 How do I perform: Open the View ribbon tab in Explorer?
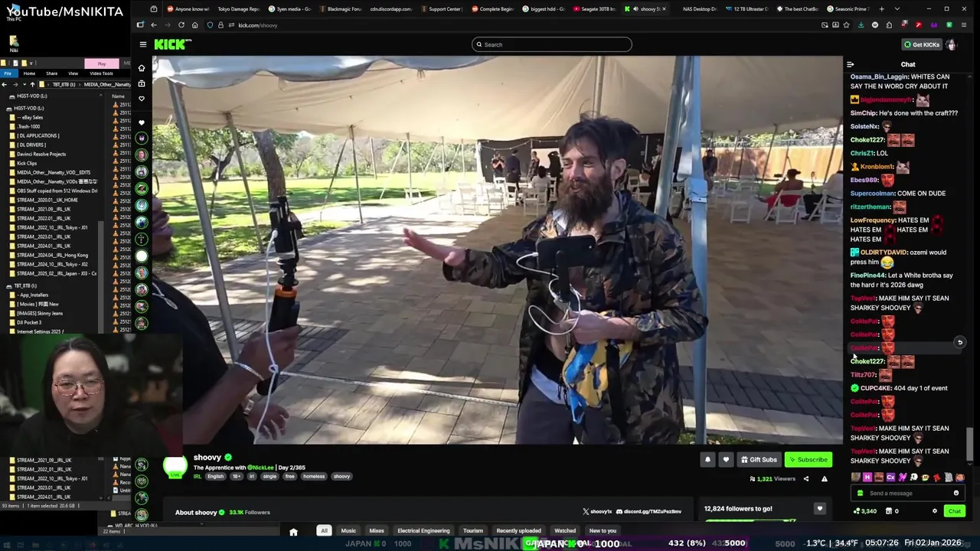click(73, 73)
